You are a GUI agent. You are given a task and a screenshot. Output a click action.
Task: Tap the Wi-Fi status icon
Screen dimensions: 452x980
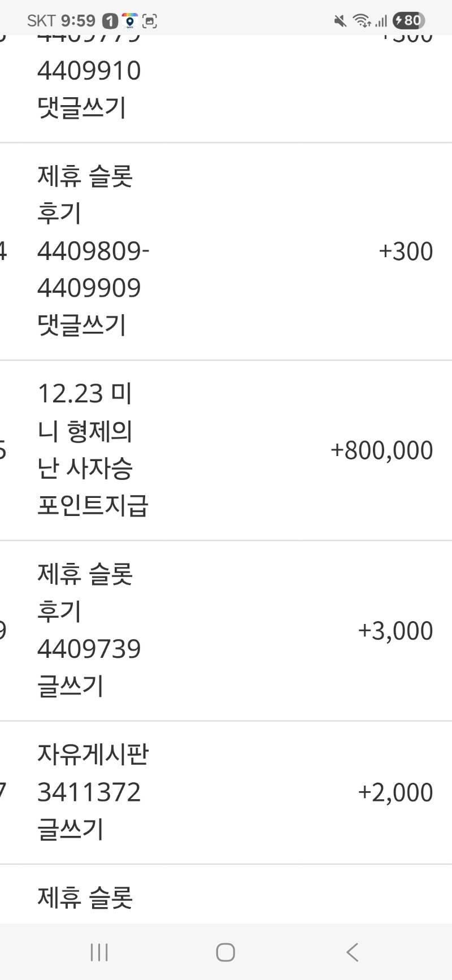pos(362,21)
